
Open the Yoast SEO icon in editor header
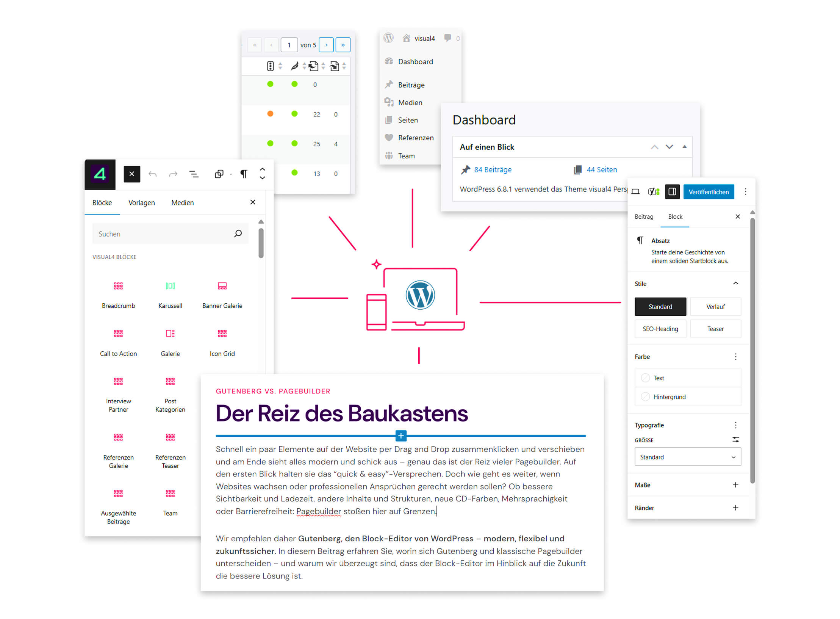(x=653, y=192)
